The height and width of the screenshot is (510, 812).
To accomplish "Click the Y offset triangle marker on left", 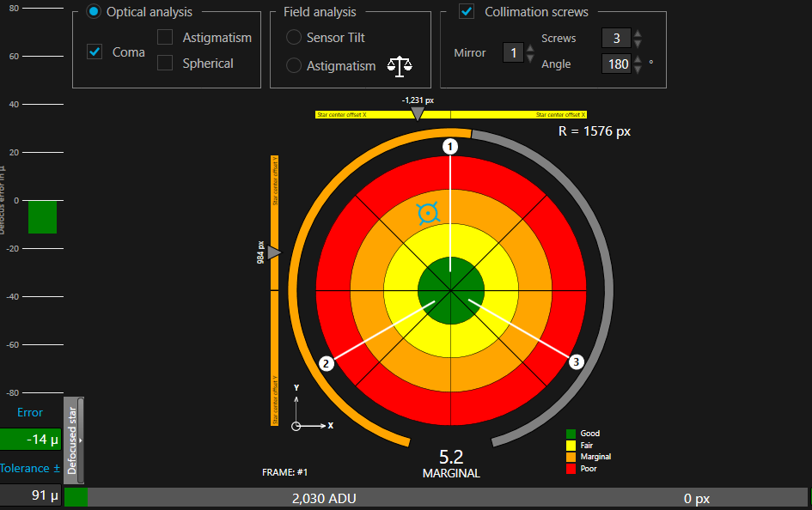I will point(275,252).
